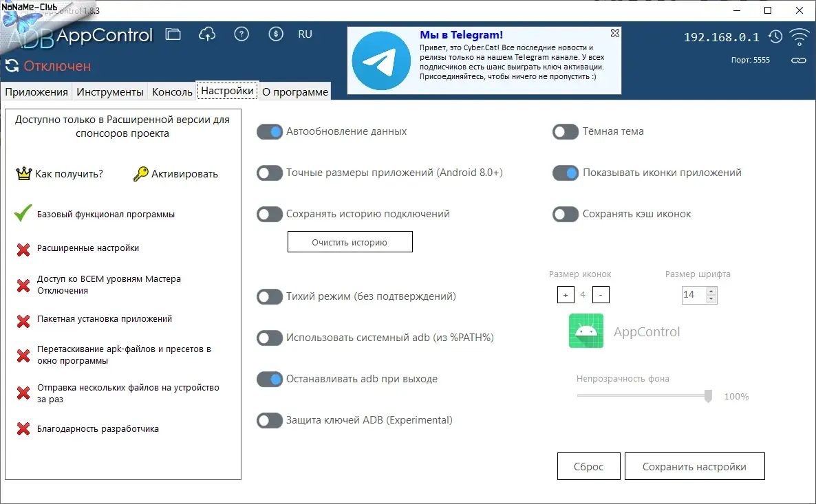Click red cross by Расширенные настройки
Image resolution: width=816 pixels, height=504 pixels.
[23, 250]
